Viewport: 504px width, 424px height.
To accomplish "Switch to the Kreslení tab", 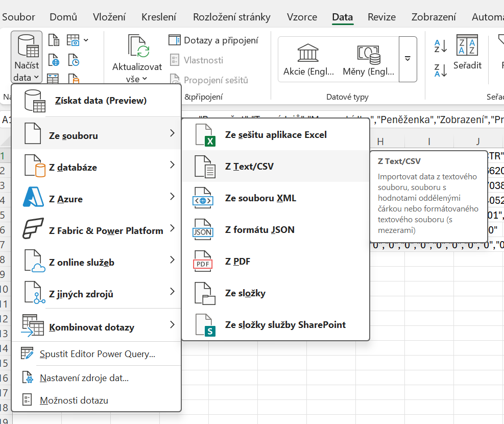I will pos(159,17).
